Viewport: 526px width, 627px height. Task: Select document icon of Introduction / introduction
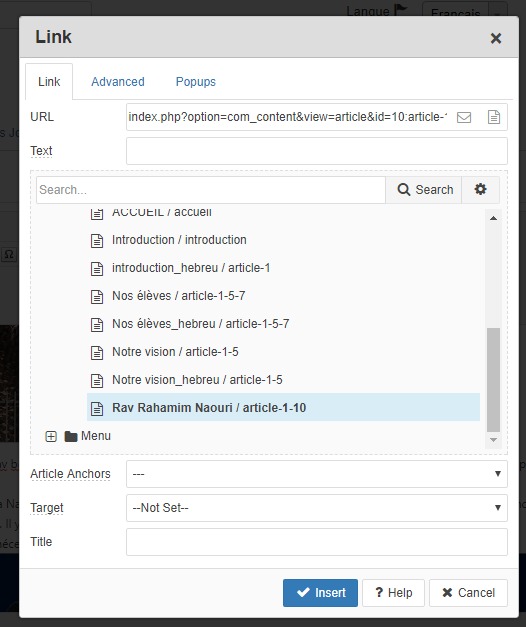(x=97, y=241)
